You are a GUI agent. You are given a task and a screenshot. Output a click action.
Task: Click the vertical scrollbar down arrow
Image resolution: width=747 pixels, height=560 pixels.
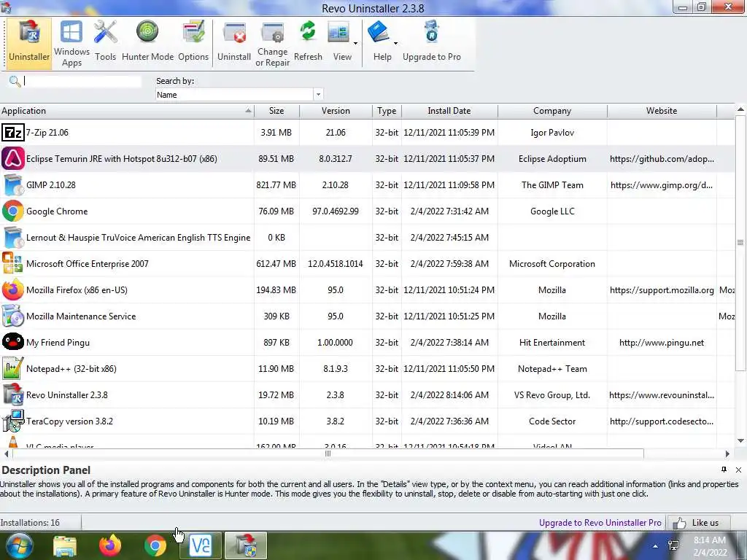(740, 441)
